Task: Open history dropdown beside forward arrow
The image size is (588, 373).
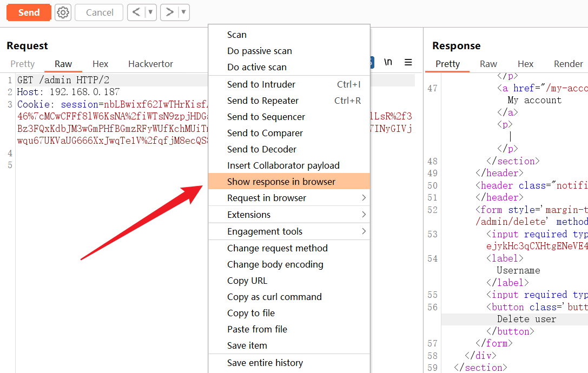Action: 183,12
